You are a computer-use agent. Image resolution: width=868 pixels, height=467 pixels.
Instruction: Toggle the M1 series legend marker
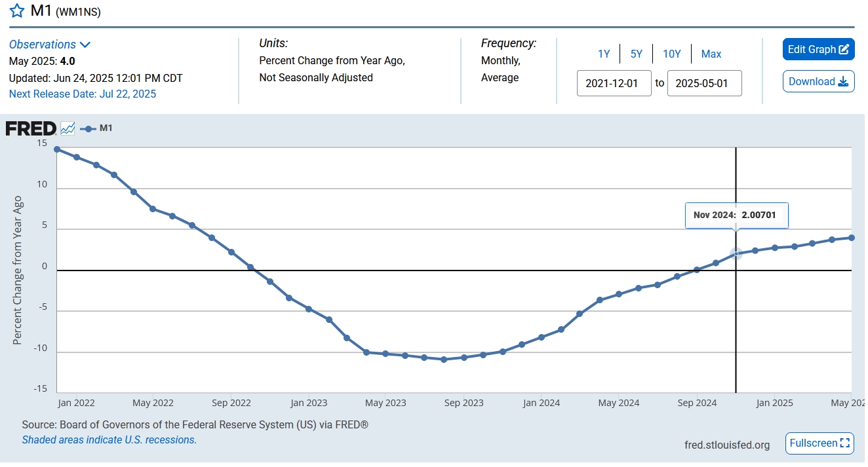coord(96,128)
